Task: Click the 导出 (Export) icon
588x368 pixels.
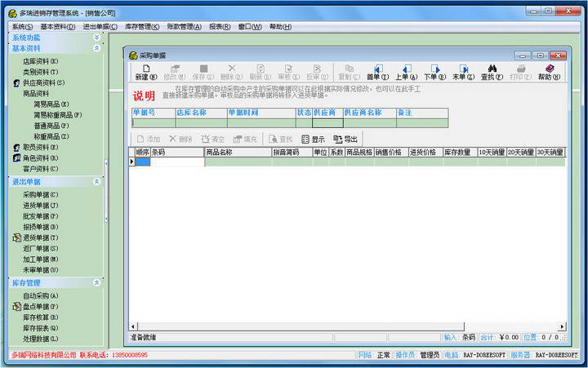Action: [x=338, y=139]
